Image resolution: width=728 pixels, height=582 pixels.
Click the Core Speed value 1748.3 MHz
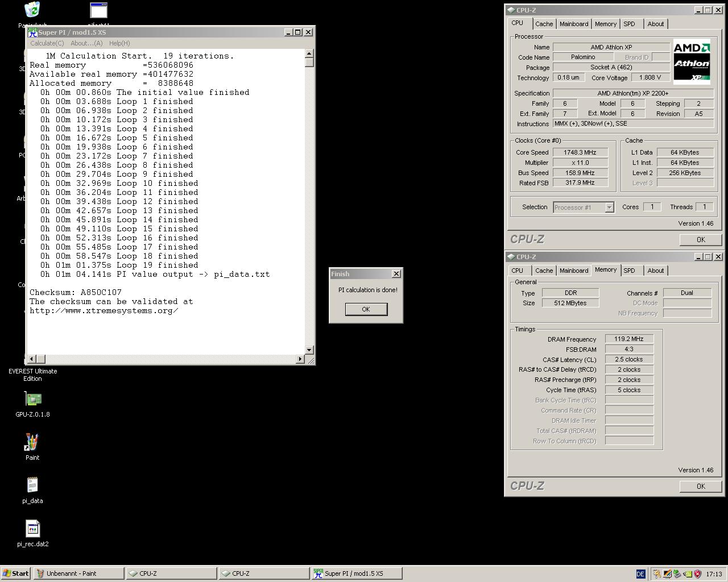click(580, 152)
